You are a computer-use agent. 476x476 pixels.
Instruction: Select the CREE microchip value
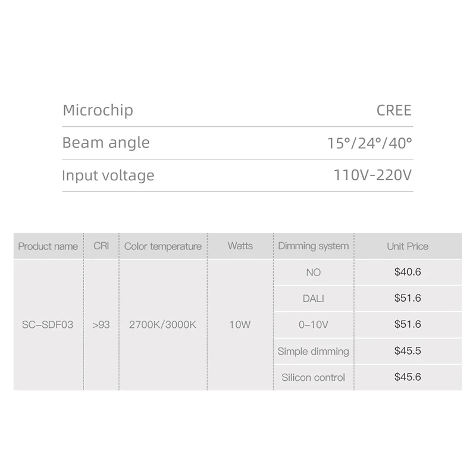[394, 110]
